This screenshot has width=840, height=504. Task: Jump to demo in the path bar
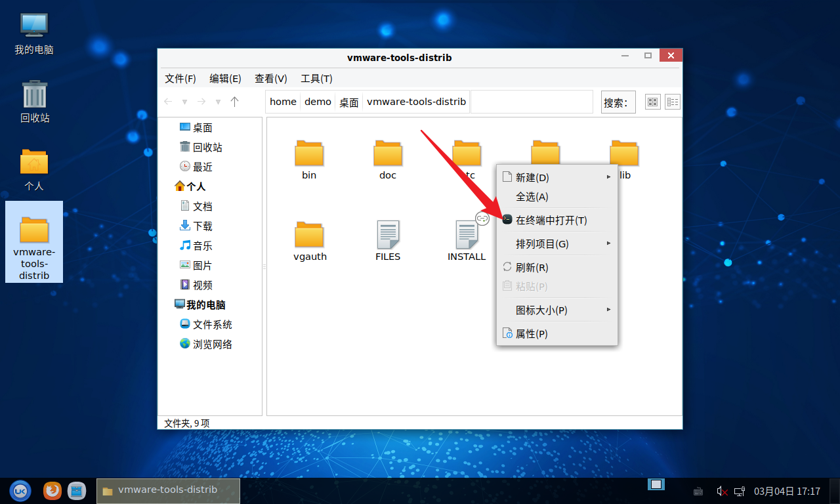(318, 102)
